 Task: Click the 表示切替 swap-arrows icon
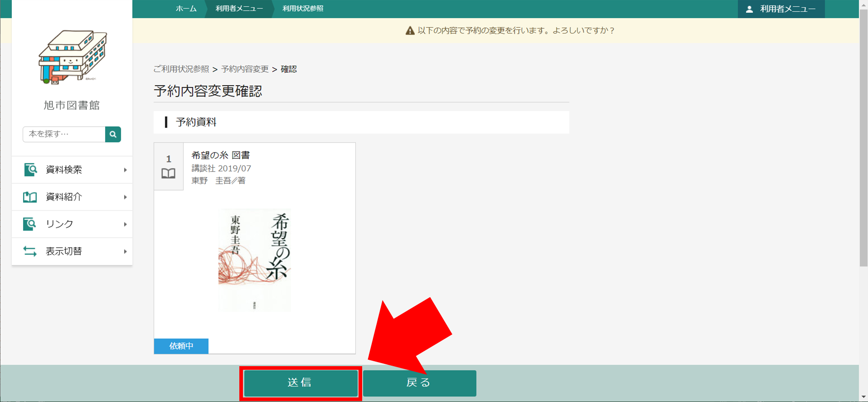[30, 251]
